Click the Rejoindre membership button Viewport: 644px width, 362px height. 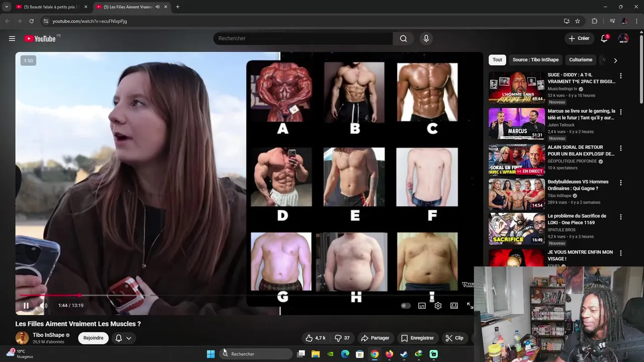point(93,338)
